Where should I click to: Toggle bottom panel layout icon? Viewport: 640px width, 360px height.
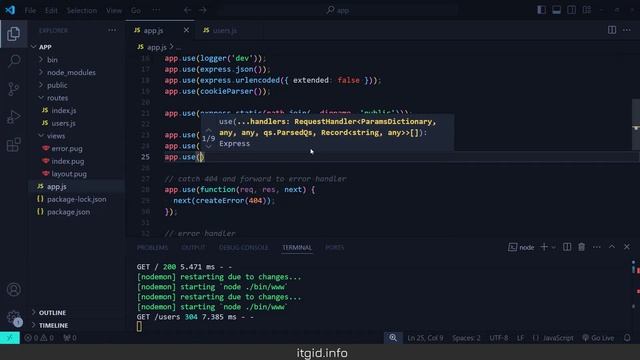pos(556,10)
